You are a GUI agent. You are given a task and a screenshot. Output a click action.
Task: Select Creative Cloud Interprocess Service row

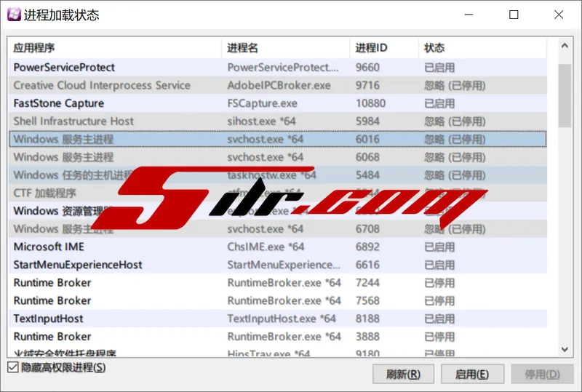[x=277, y=85]
